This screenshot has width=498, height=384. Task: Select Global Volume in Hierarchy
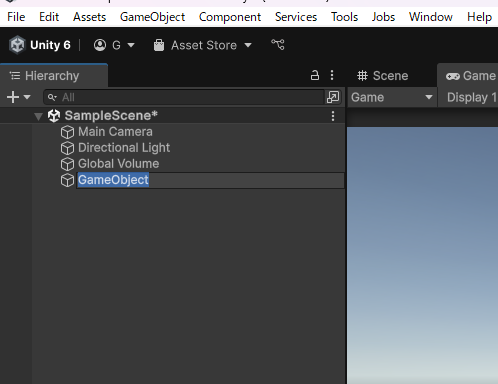pos(118,164)
